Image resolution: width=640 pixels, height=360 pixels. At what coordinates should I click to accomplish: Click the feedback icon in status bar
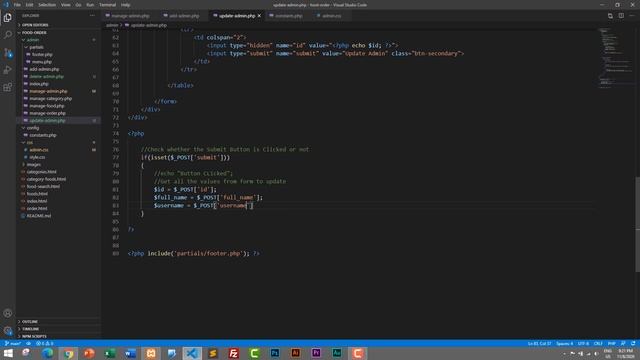click(623, 343)
